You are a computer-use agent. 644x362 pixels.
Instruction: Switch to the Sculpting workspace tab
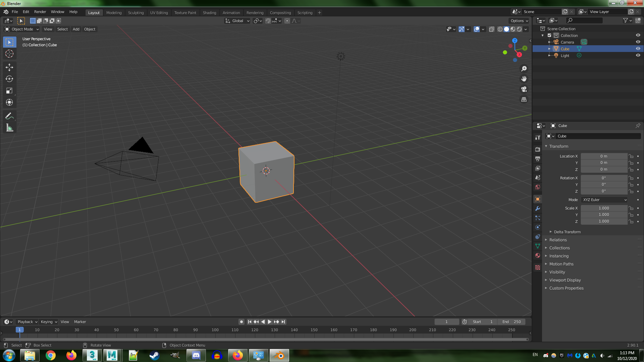point(136,13)
